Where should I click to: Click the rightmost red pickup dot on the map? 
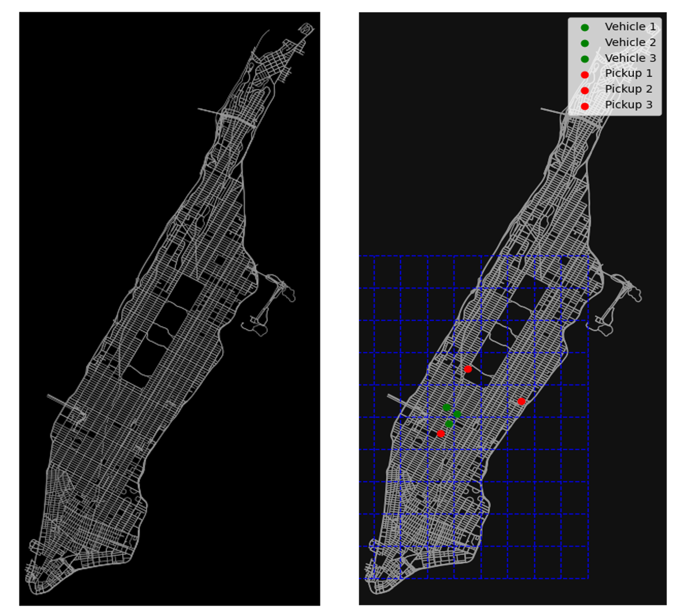pos(521,401)
